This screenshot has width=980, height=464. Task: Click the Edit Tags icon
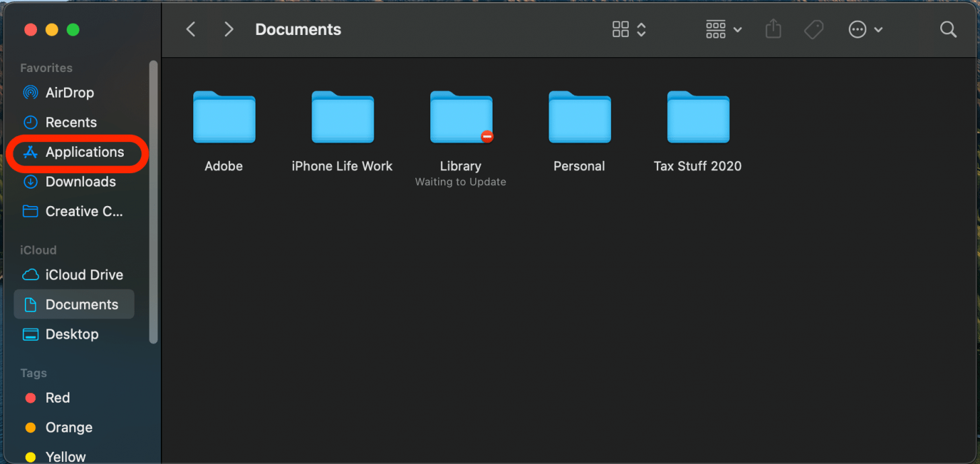click(814, 29)
